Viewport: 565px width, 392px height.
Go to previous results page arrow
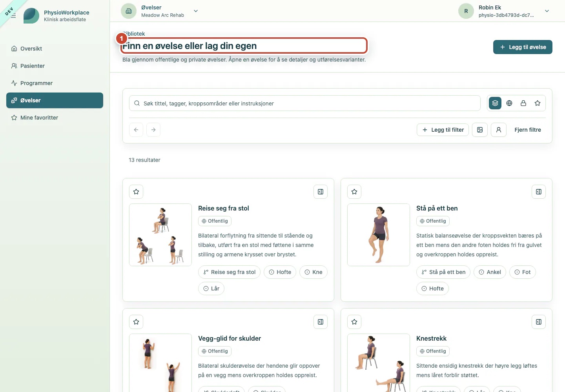click(x=136, y=130)
